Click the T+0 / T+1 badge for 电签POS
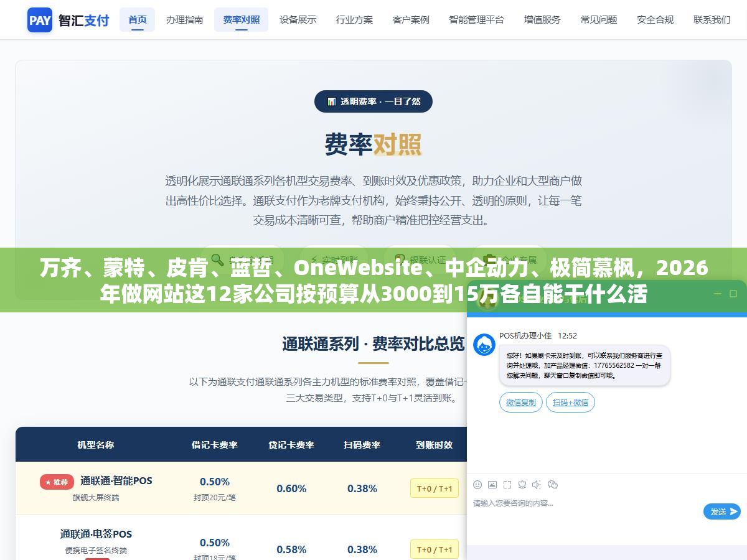 435,549
